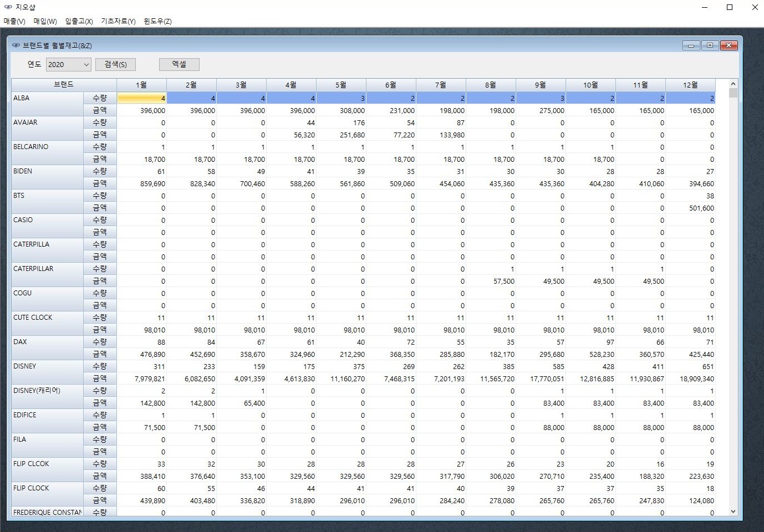Click the 지오샵 app icon in title bar
Screen dimensions: 764x532
[8, 7]
